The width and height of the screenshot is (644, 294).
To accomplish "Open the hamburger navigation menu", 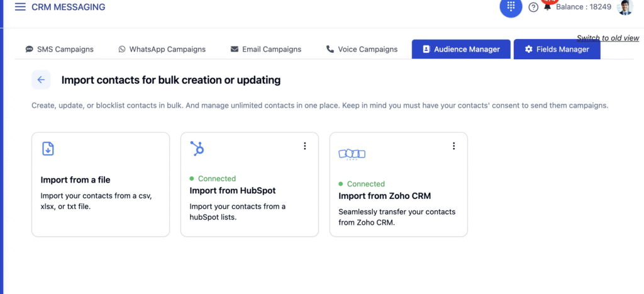I will [20, 7].
